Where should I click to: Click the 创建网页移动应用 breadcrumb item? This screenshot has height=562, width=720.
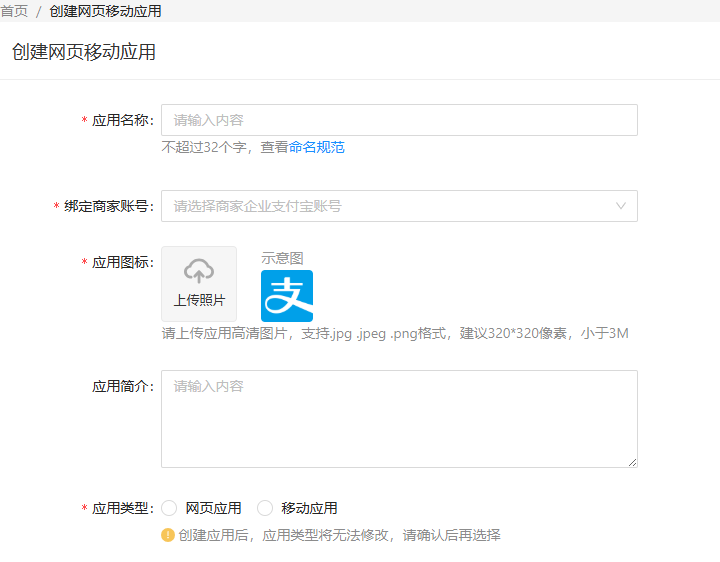tap(105, 11)
